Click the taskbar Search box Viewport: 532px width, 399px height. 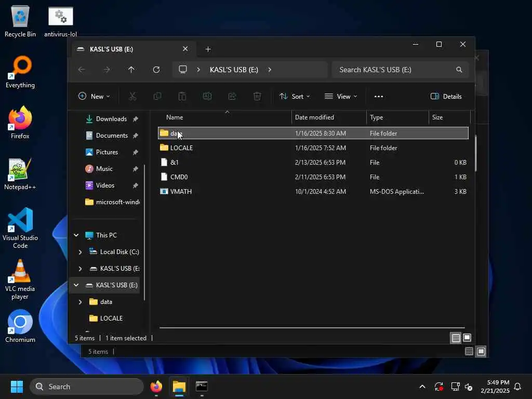click(87, 387)
